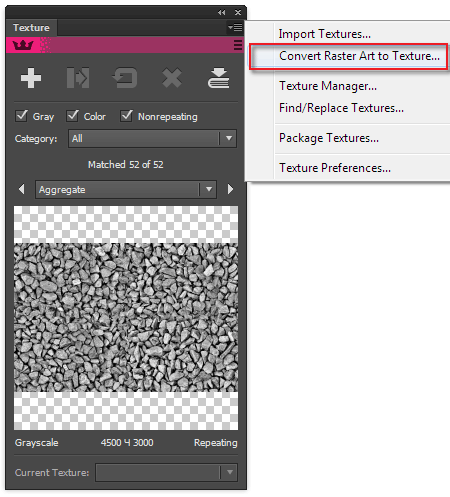Open the panel flyout menu icon

[x=235, y=27]
